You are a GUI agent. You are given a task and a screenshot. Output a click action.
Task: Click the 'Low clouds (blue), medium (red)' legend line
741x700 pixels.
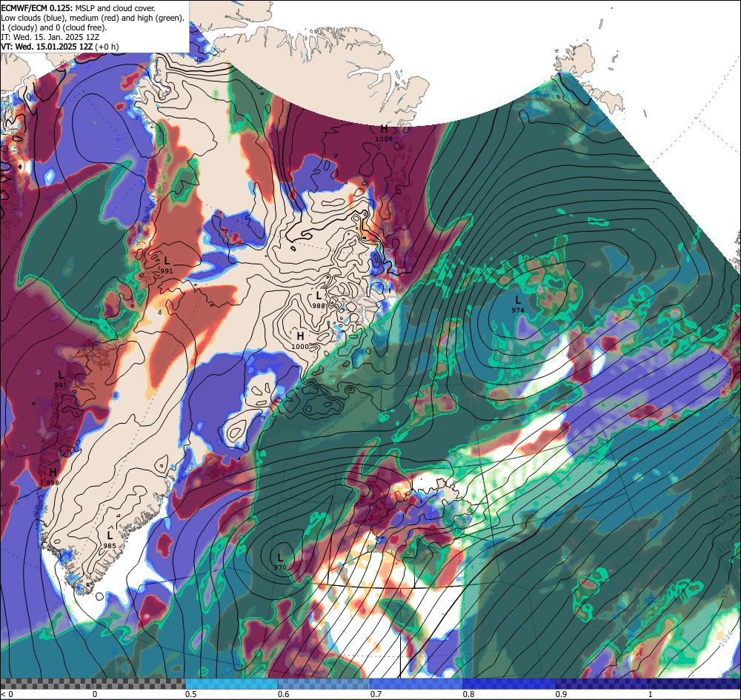coord(93,18)
